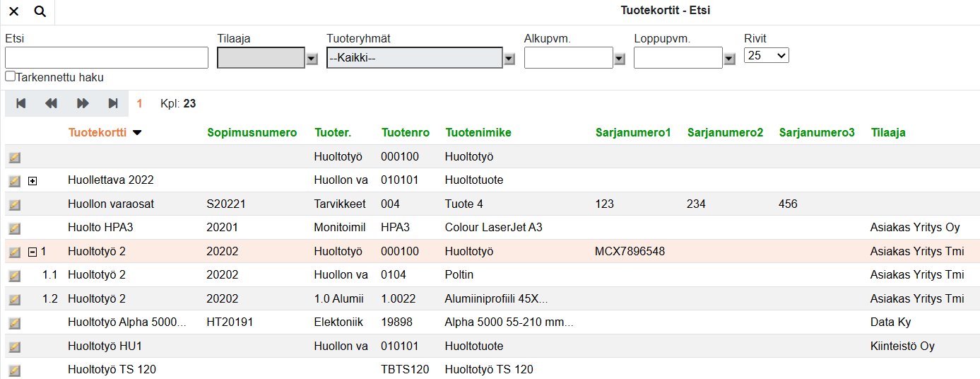Viewport: 980px width, 379px height.
Task: Click edit icon for Huoltotyö HU1 row
Action: tap(15, 346)
